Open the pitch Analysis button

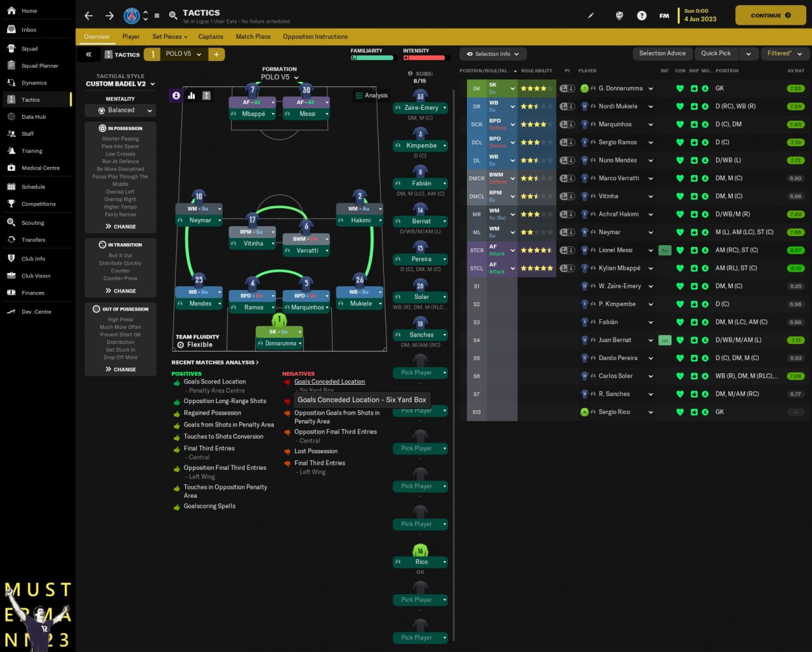tap(372, 95)
